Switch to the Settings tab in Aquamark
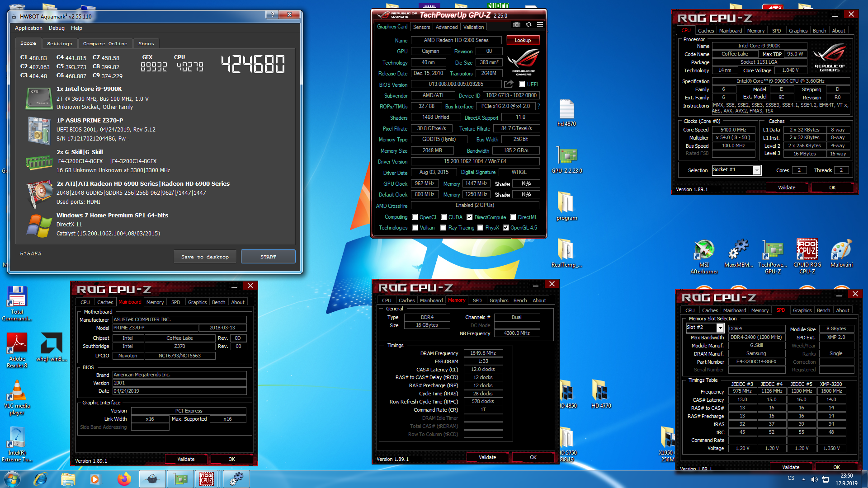 click(x=59, y=44)
